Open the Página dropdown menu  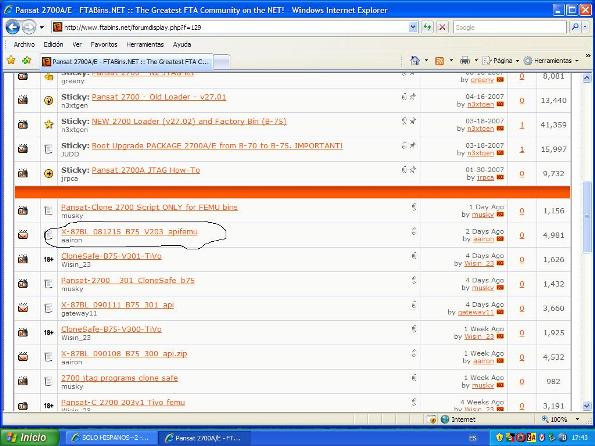(500, 61)
